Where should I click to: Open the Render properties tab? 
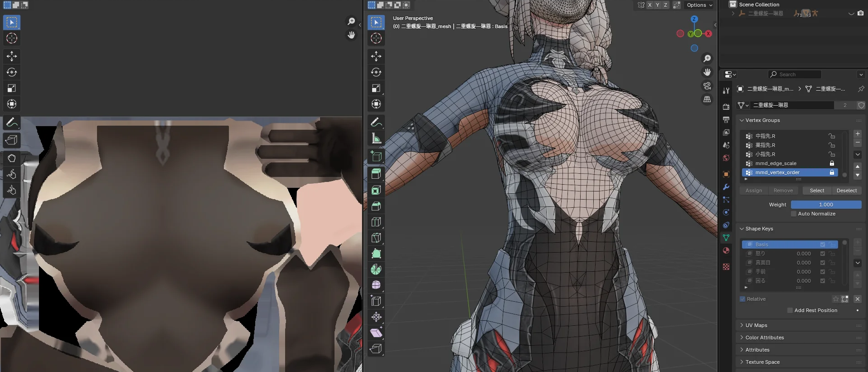tap(726, 107)
